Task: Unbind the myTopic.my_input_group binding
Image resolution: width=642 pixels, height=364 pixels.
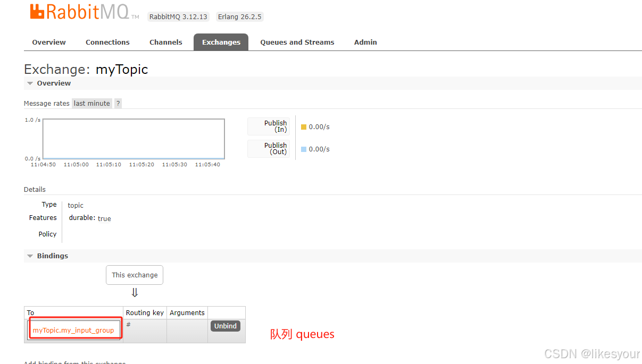Action: coord(226,326)
